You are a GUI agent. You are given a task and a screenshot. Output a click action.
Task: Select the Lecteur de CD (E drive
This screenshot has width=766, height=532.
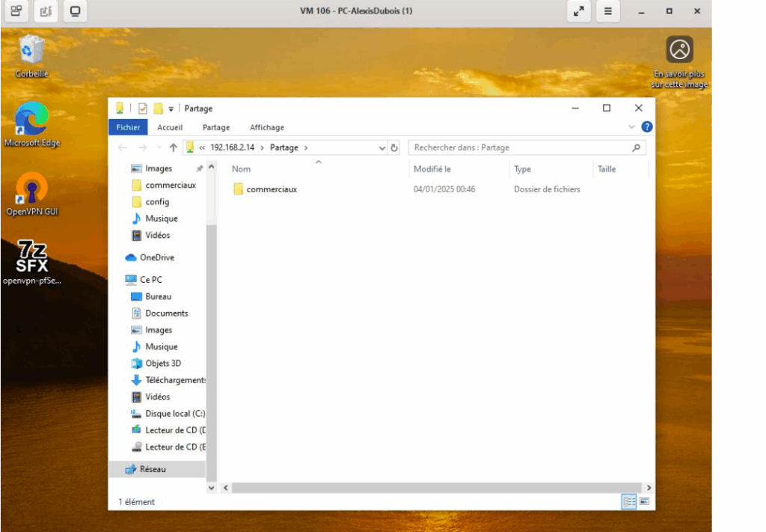click(x=175, y=447)
